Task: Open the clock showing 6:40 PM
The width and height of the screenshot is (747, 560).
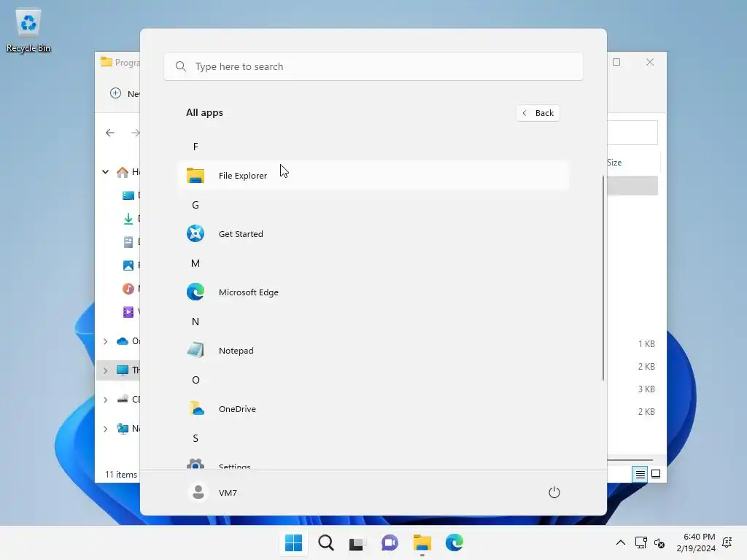Action: (x=696, y=542)
